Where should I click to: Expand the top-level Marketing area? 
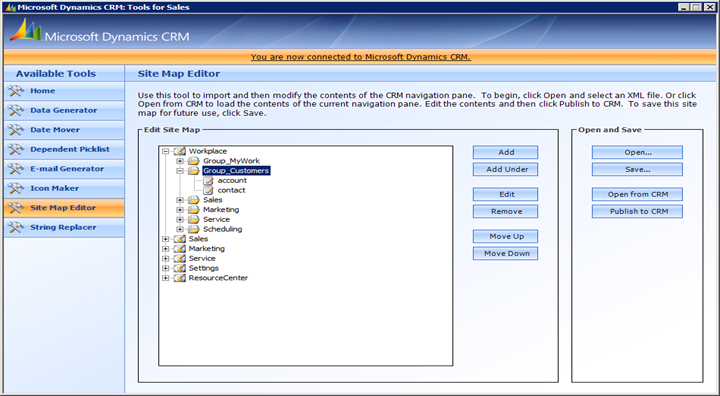166,249
